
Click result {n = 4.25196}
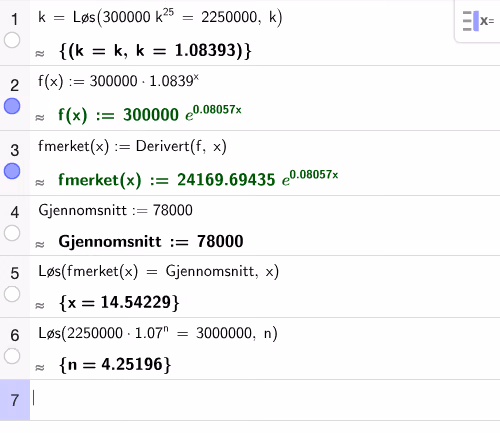(x=115, y=364)
